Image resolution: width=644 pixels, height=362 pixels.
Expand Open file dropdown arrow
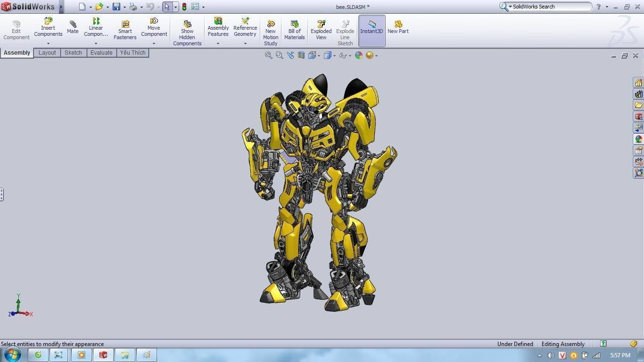pos(107,7)
